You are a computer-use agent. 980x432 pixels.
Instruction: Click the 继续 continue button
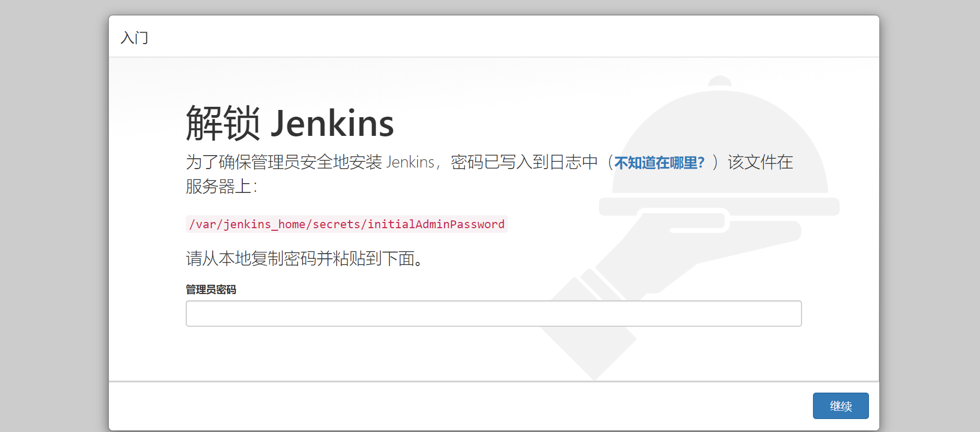[840, 406]
